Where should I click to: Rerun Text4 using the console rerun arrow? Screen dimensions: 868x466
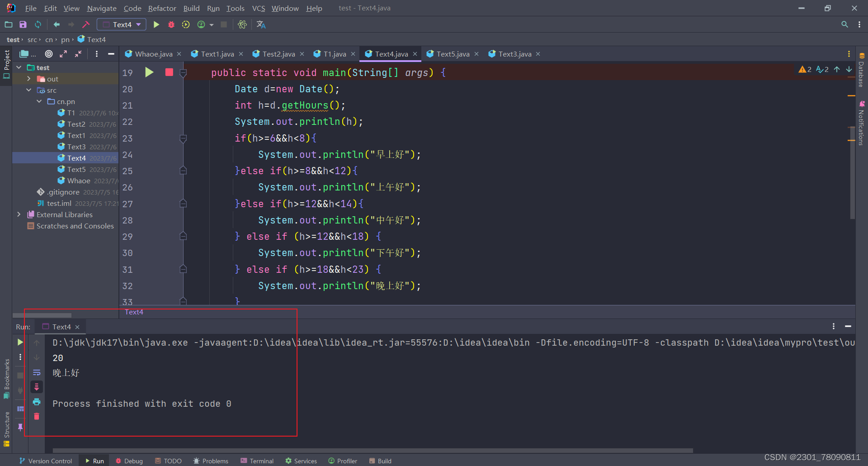(20, 342)
